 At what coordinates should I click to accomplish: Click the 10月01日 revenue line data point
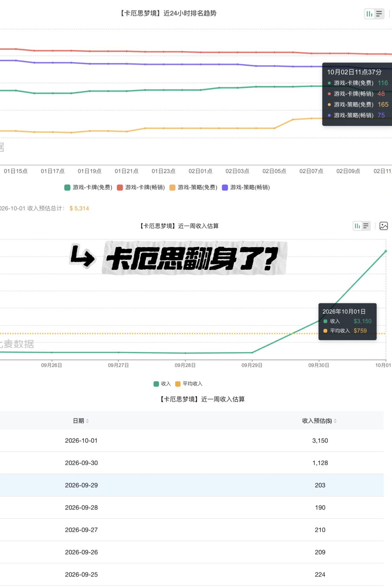(385, 251)
